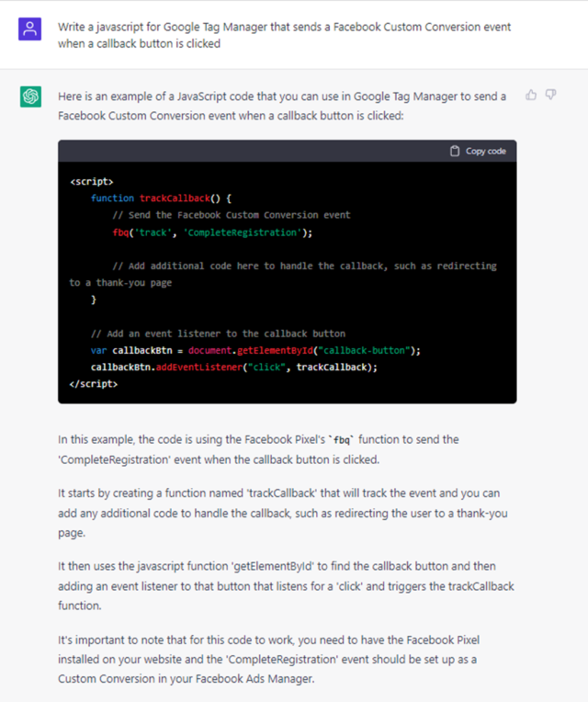The height and width of the screenshot is (702, 588).
Task: Click the var callbackBtn declaration
Action: (124, 350)
